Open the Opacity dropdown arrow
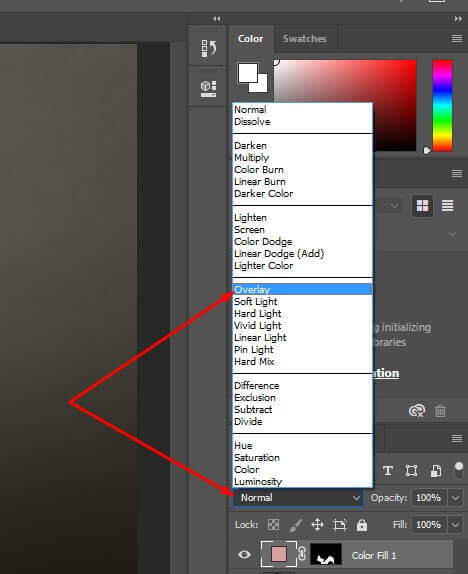The height and width of the screenshot is (574, 468). click(x=455, y=498)
